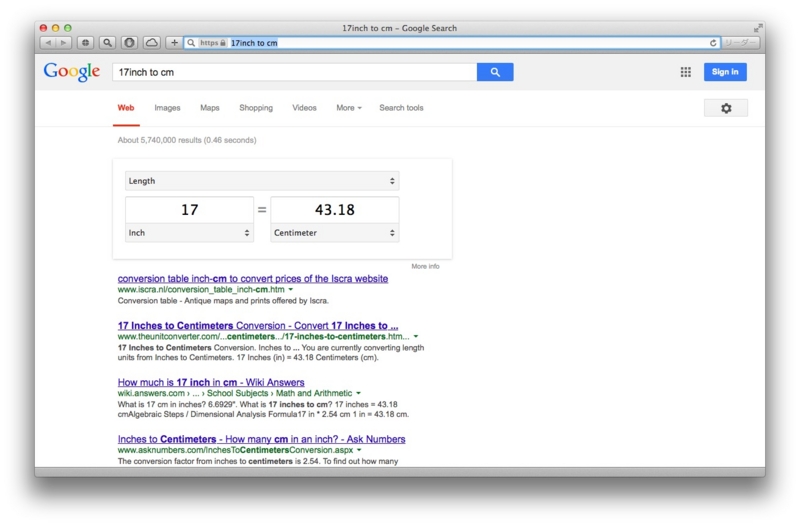Click the results count text About 5,740,000 results
This screenshot has width=800, height=525.
[x=187, y=140]
